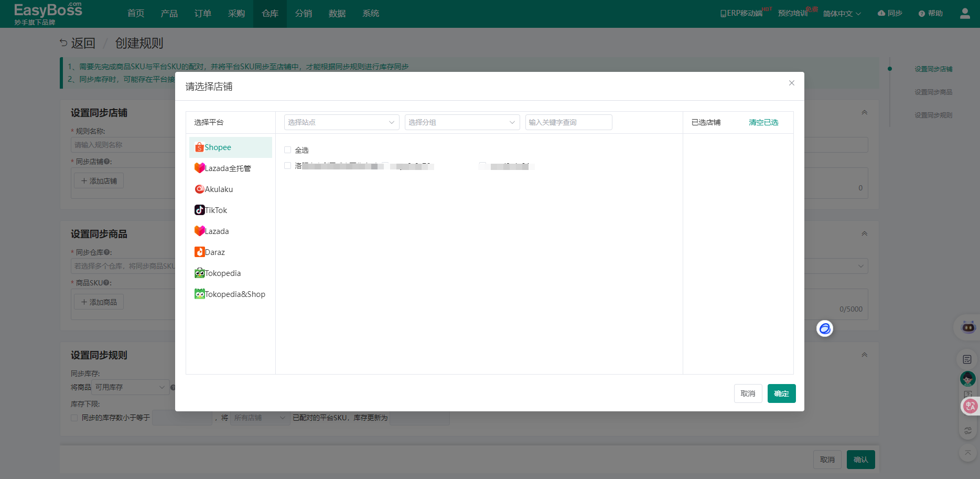Click 预约培训 in the header
The height and width of the screenshot is (479, 980).
pos(793,14)
